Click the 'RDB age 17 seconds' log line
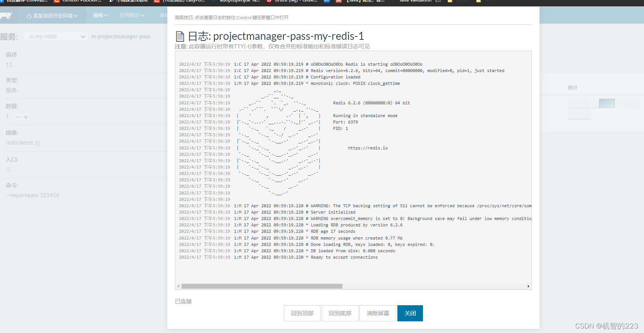Screen dimensions: 644x333 pyautogui.click(x=267, y=231)
